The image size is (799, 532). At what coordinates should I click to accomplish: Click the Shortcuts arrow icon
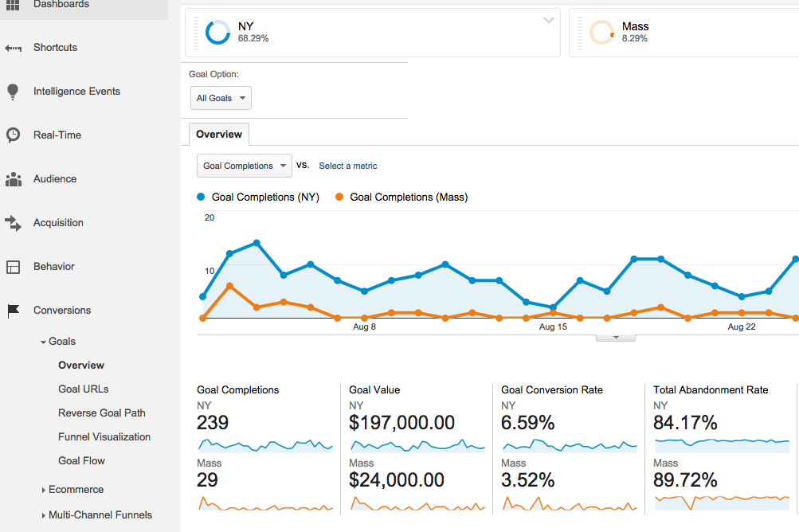tap(13, 48)
